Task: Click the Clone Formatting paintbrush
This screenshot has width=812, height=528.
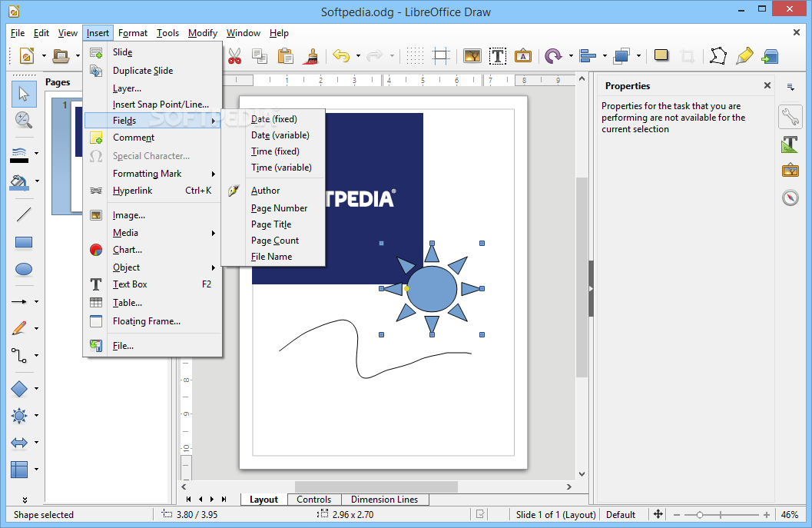Action: click(x=310, y=56)
